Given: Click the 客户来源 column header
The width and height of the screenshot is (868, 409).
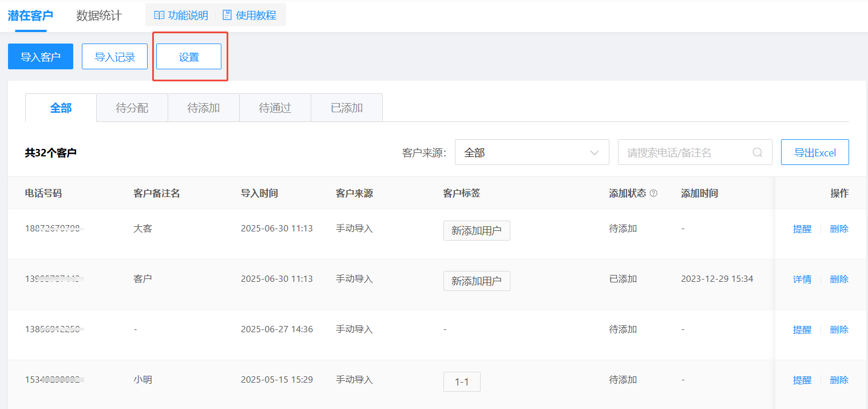Looking at the screenshot, I should click(354, 193).
